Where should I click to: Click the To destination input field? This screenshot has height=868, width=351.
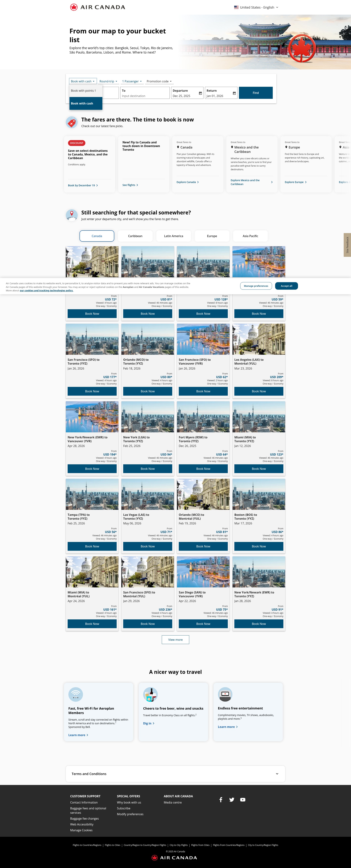[145, 93]
